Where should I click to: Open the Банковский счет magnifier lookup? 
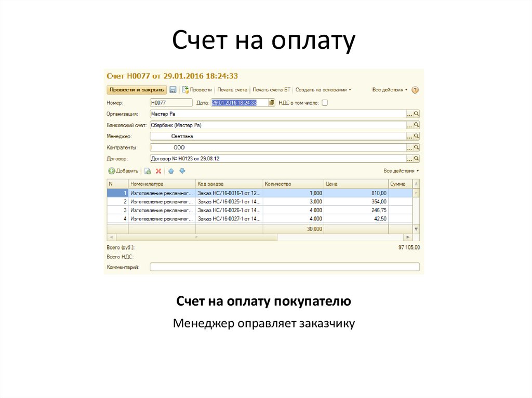tap(416, 125)
